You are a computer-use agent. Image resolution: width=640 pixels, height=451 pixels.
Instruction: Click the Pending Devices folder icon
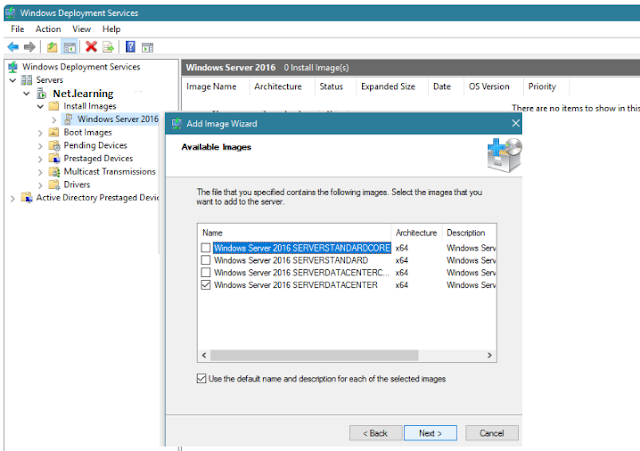tap(54, 145)
